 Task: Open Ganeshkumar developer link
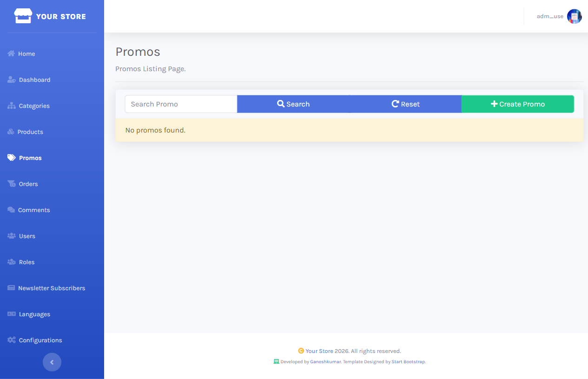[325, 361]
